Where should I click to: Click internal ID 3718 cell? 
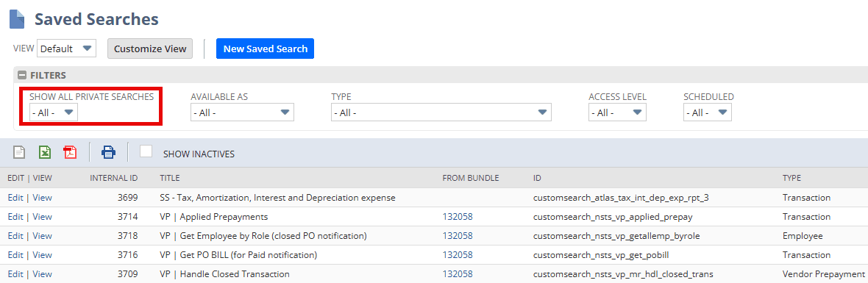point(128,236)
